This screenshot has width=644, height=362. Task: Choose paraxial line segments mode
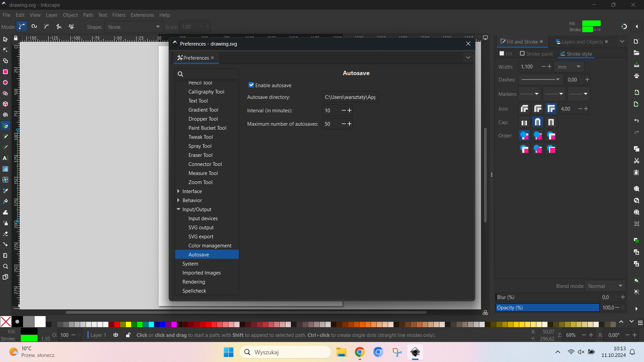pyautogui.click(x=71, y=27)
